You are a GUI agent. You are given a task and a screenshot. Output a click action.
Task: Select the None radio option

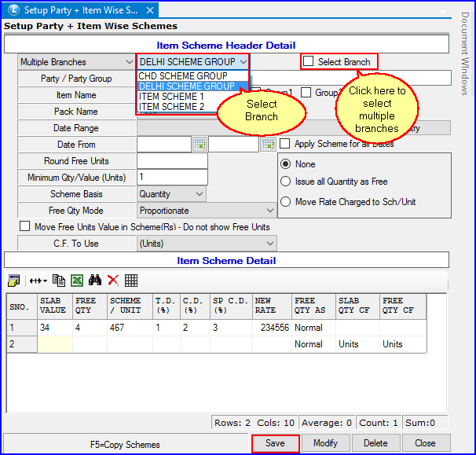[285, 164]
